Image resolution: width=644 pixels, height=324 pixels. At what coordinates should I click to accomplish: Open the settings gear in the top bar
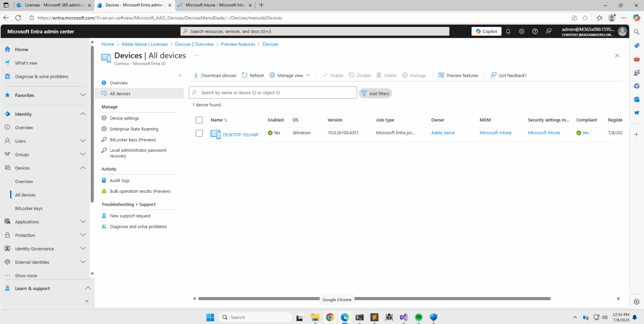pos(521,31)
